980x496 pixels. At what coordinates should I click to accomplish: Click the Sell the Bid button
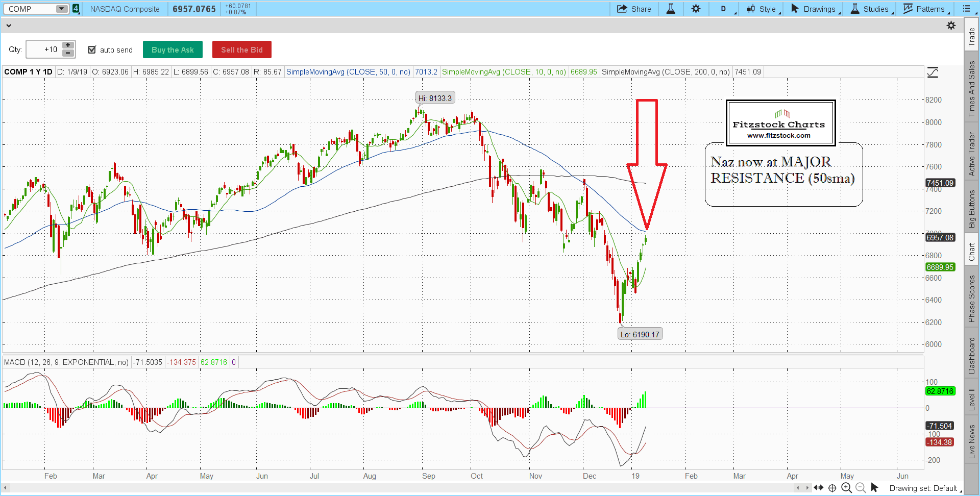241,49
